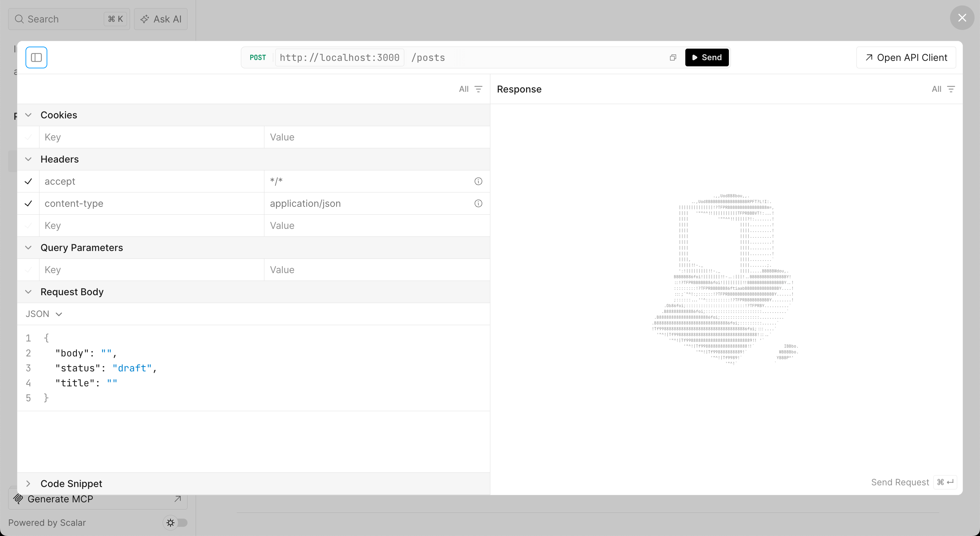The width and height of the screenshot is (980, 536).
Task: Open the Response filter icon next to All
Action: pos(951,89)
